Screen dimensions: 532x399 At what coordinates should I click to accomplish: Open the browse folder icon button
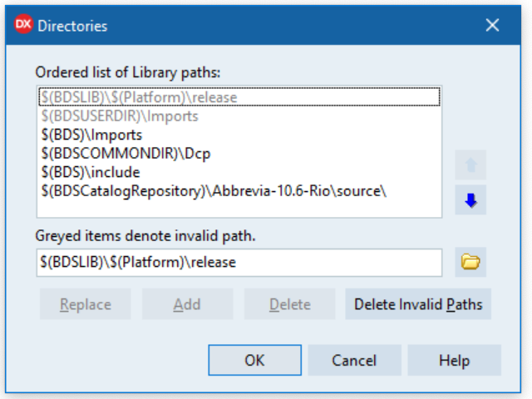pyautogui.click(x=470, y=262)
